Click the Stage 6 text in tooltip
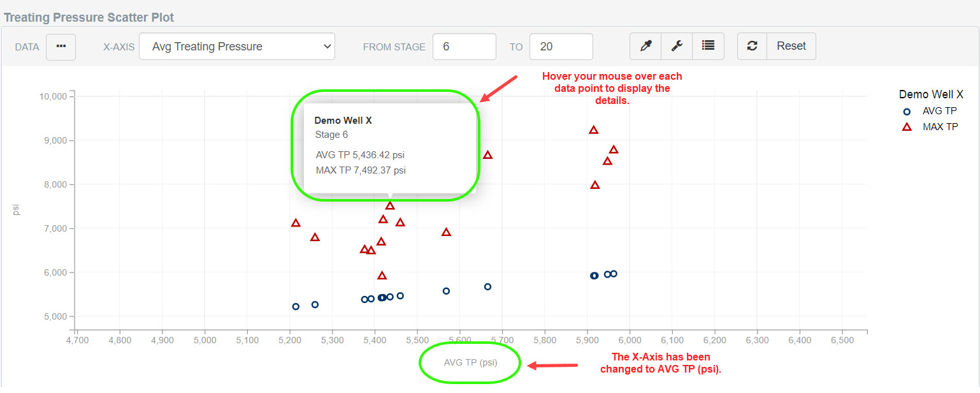 point(331,135)
